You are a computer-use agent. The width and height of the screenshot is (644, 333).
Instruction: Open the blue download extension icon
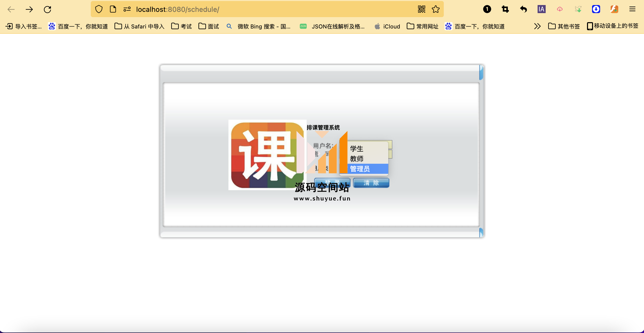click(596, 9)
